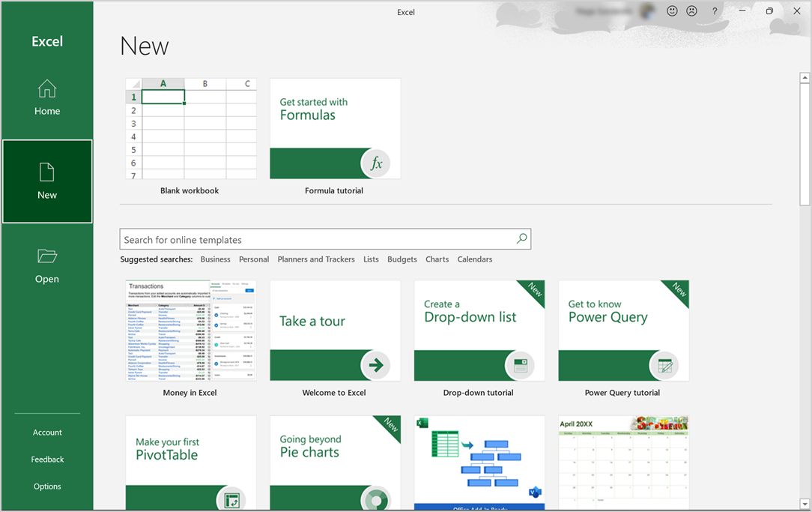This screenshot has width=812, height=512.
Task: Select the New tab in sidebar
Action: pyautogui.click(x=47, y=181)
